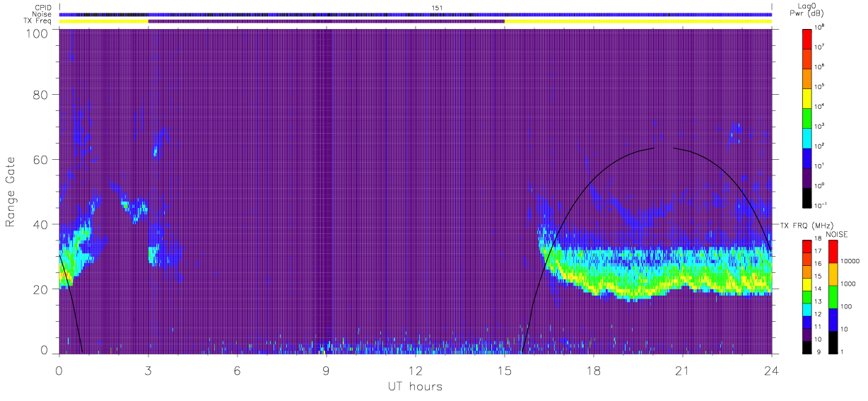Viewport: 868px width, 401px height.
Task: Click the 'NOISE' legend title
Action: click(x=835, y=234)
